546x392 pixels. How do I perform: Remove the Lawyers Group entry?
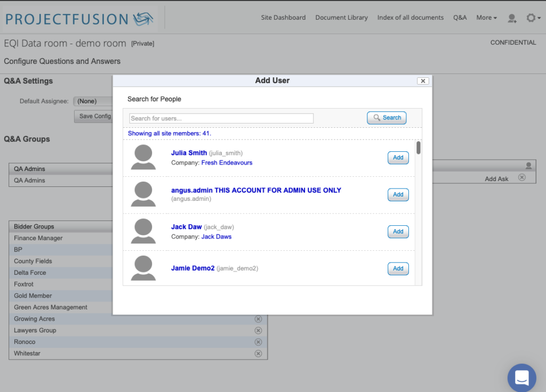pyautogui.click(x=258, y=330)
